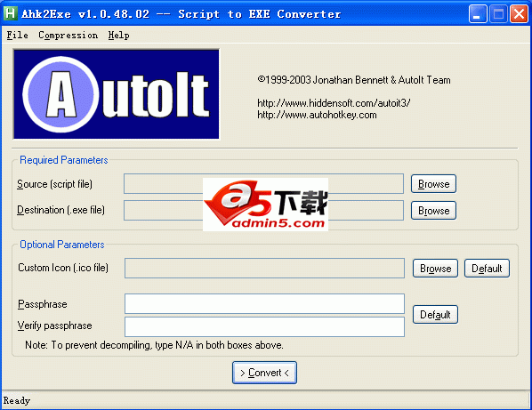Click into the Passphrase field

tap(264, 303)
